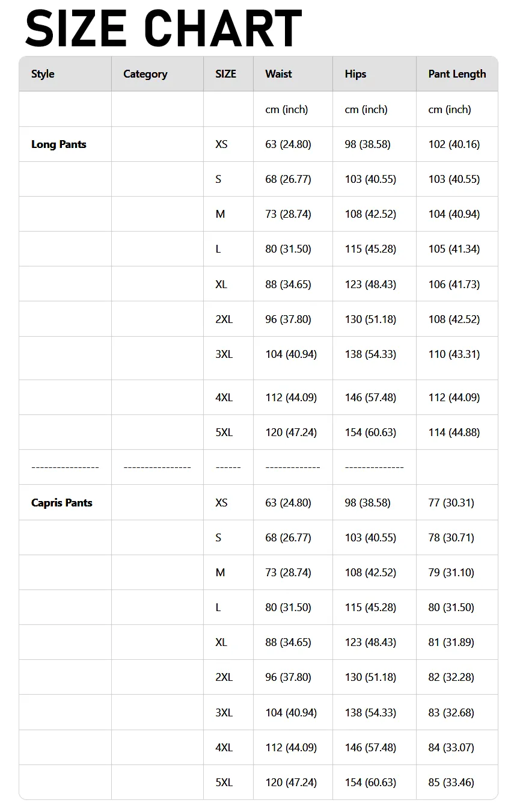Click Long Pants M pant length 104 (40.94)
The height and width of the screenshot is (812, 511).
coord(454,214)
